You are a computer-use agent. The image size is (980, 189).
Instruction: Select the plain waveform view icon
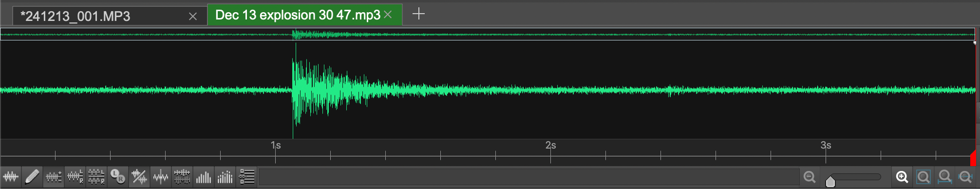[x=10, y=177]
